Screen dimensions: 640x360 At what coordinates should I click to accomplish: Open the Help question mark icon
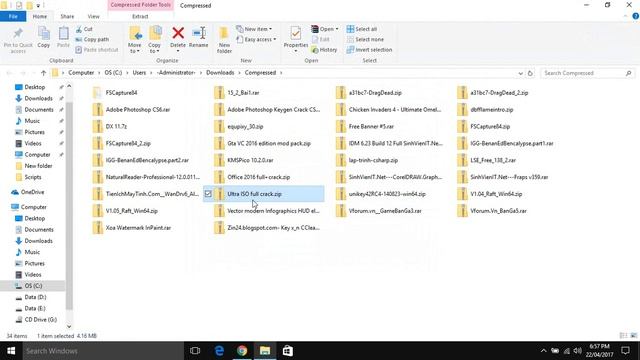point(636,16)
